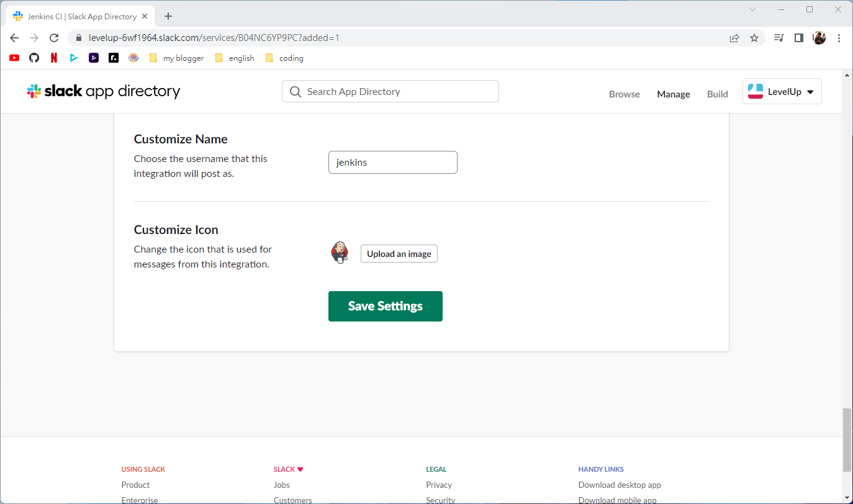
Task: Close the Jenkins CI tab
Action: (146, 16)
